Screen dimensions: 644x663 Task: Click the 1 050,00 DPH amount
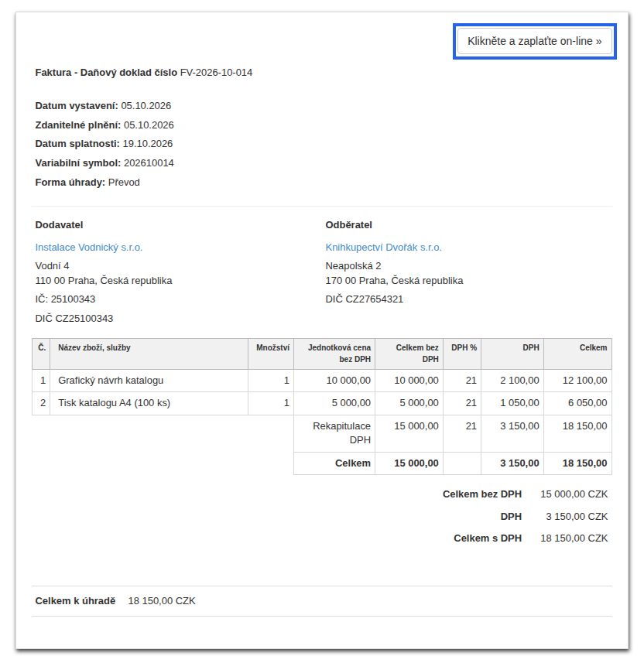(519, 403)
